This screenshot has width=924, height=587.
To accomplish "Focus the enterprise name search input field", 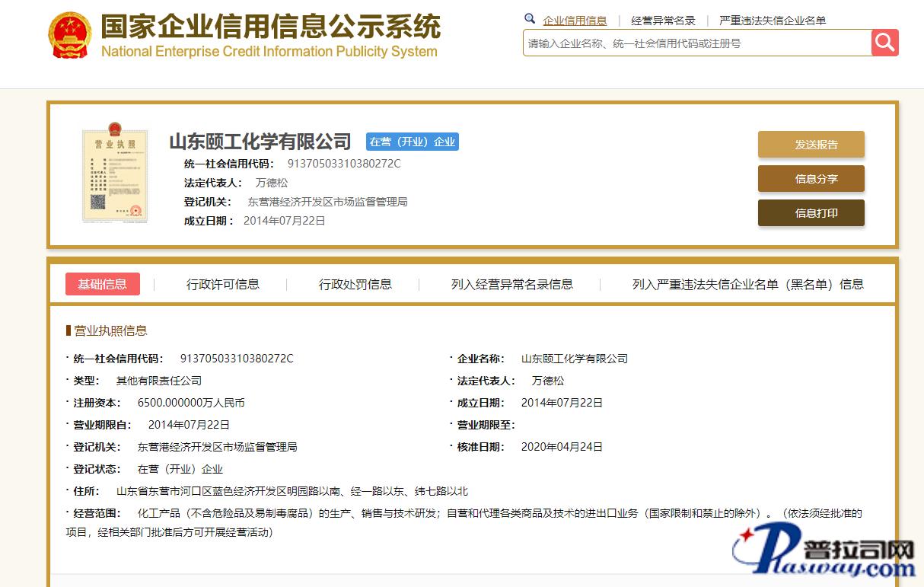I will click(696, 43).
